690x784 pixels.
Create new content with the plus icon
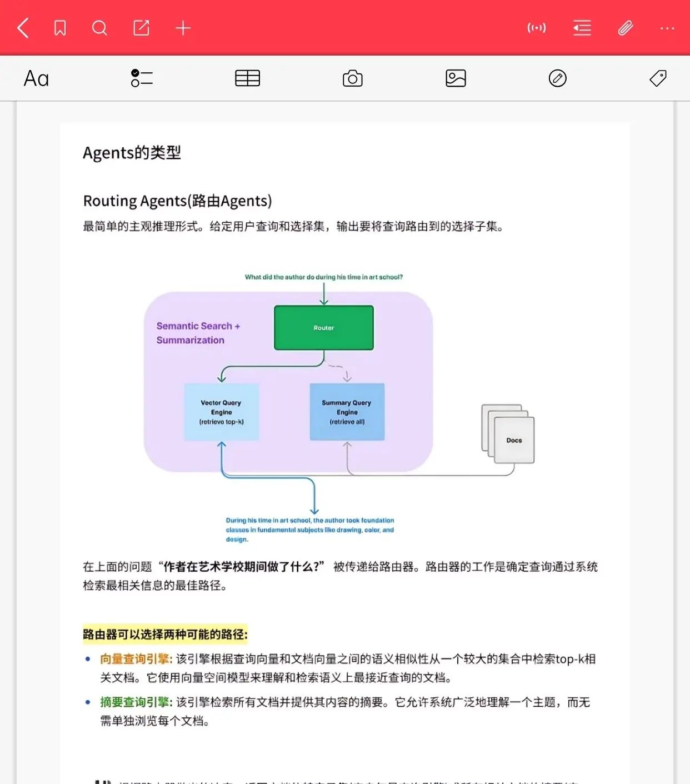183,27
